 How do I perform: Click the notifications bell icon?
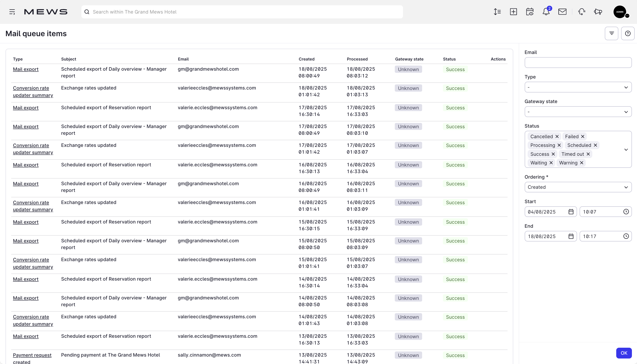546,12
